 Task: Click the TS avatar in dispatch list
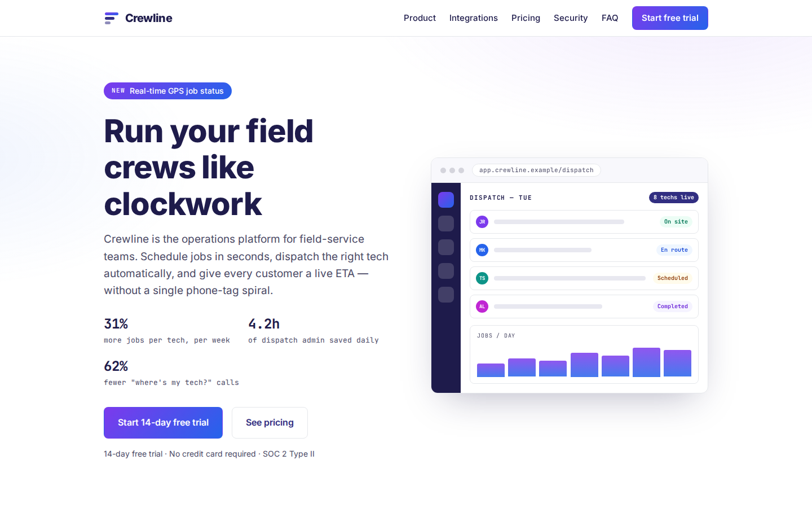(x=482, y=278)
